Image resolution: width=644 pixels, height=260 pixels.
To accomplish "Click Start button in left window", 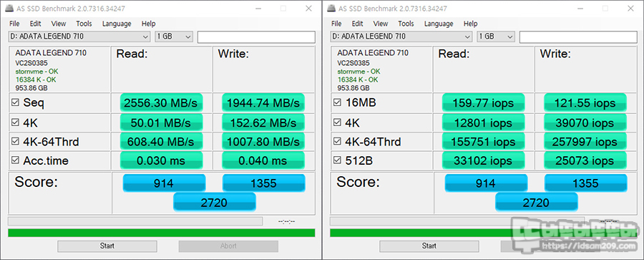I will [x=107, y=246].
